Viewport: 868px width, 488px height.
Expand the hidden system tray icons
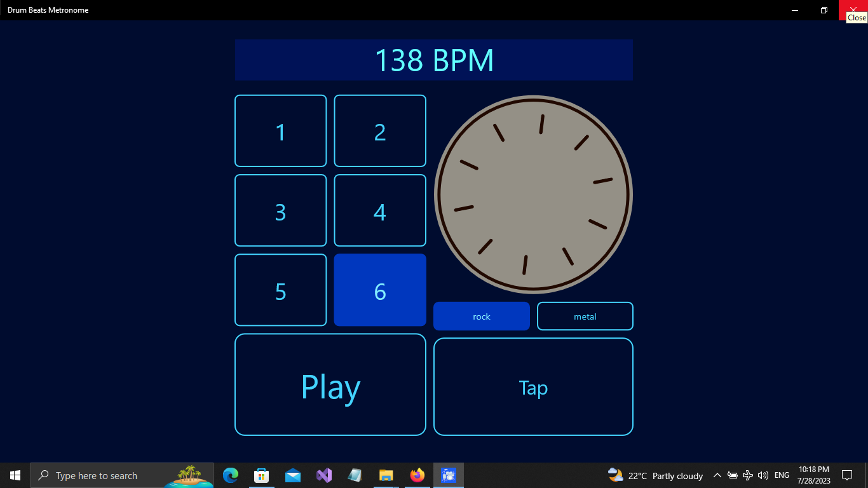pyautogui.click(x=717, y=475)
